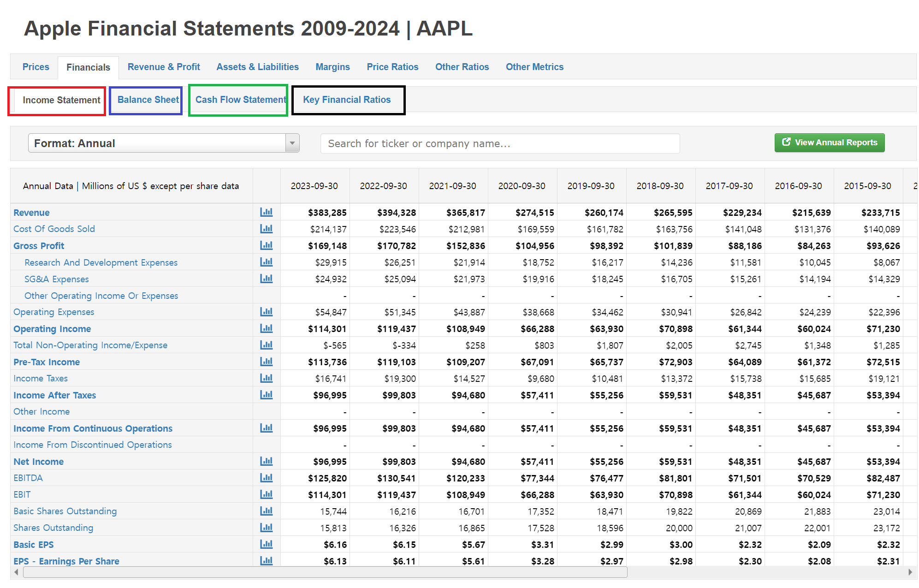
Task: Open chart icon for Pre-Tax Income
Action: tap(266, 362)
